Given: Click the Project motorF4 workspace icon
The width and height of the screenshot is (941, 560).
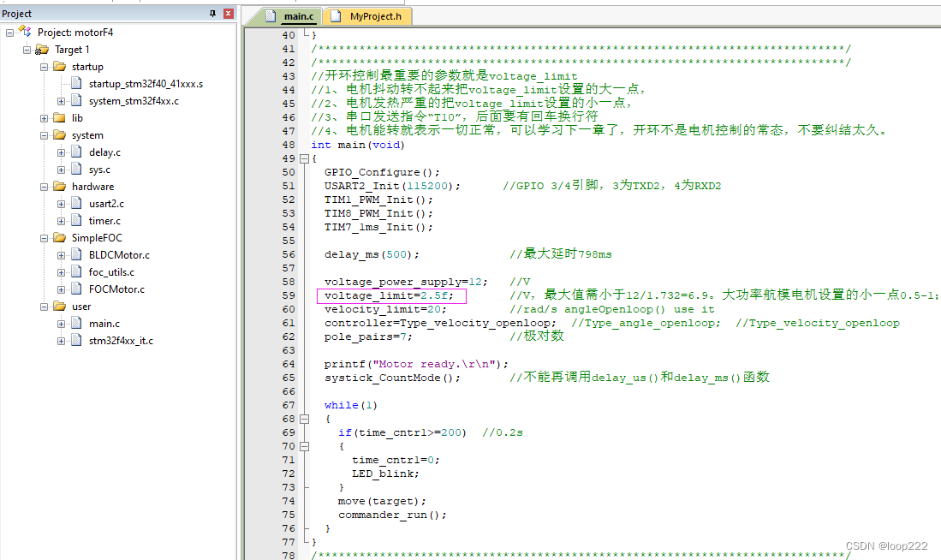Looking at the screenshot, I should coord(25,31).
